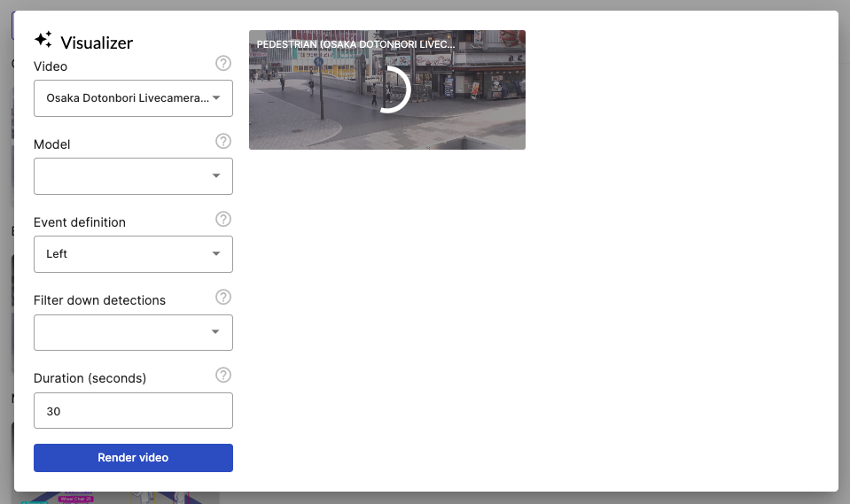View help tooltip for Duration (seconds)

click(223, 376)
